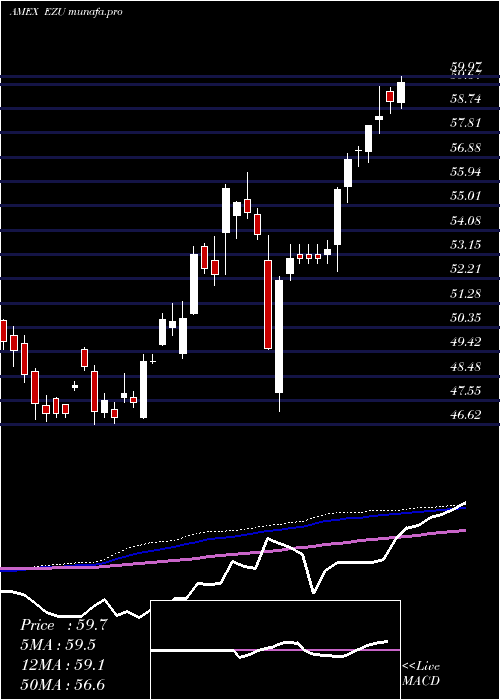The width and height of the screenshot is (500, 700).
Task: Click the 49.42 price axis label
Action: [x=466, y=342]
